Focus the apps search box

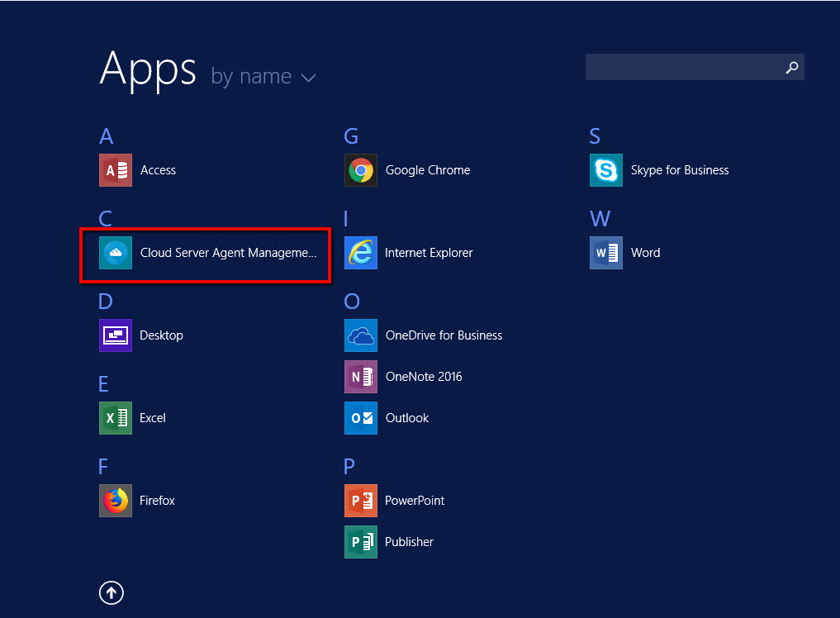pyautogui.click(x=695, y=67)
